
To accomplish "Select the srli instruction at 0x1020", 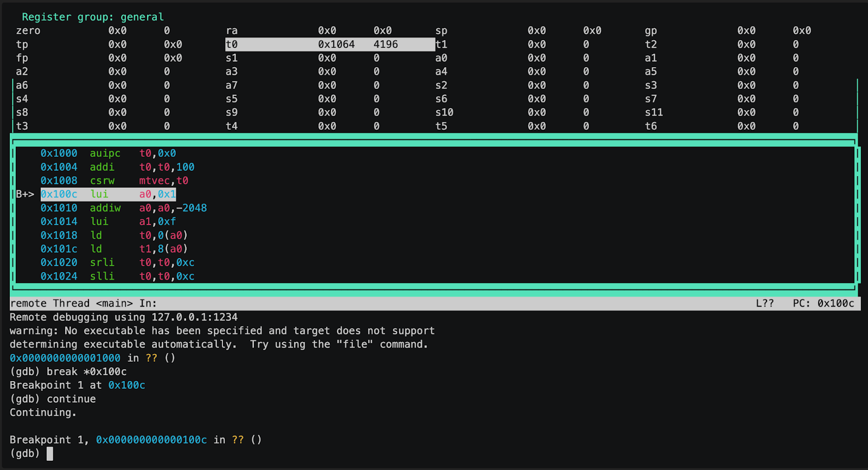I will click(x=117, y=262).
